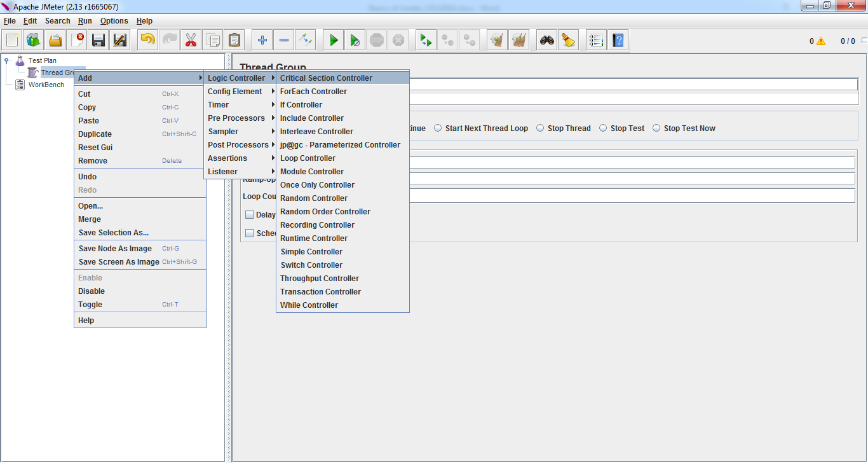
Task: Open the Run menu
Action: (x=85, y=21)
